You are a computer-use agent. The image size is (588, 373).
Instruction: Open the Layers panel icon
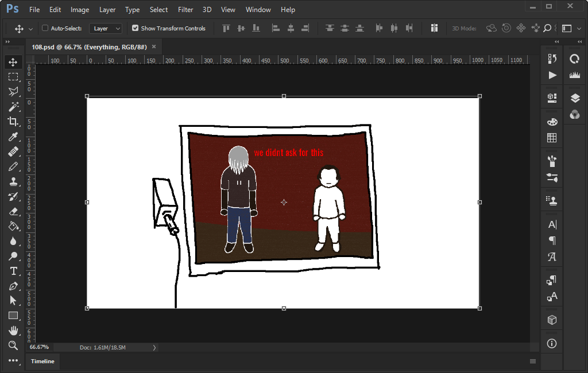pyautogui.click(x=575, y=98)
